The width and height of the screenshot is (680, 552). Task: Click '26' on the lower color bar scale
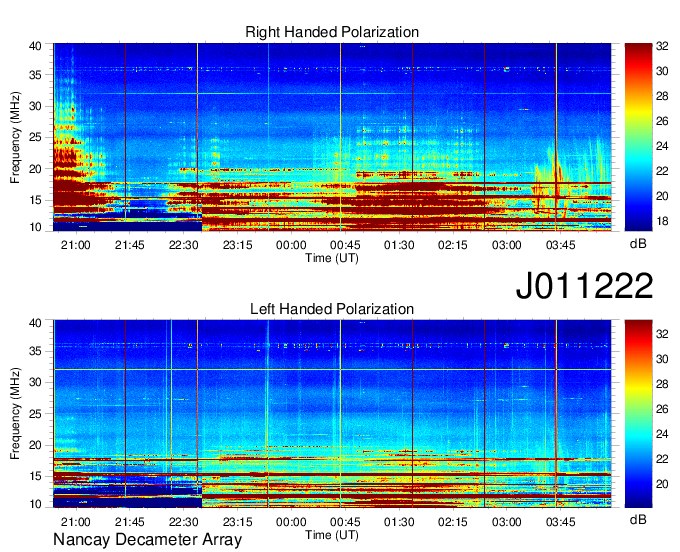coord(662,409)
